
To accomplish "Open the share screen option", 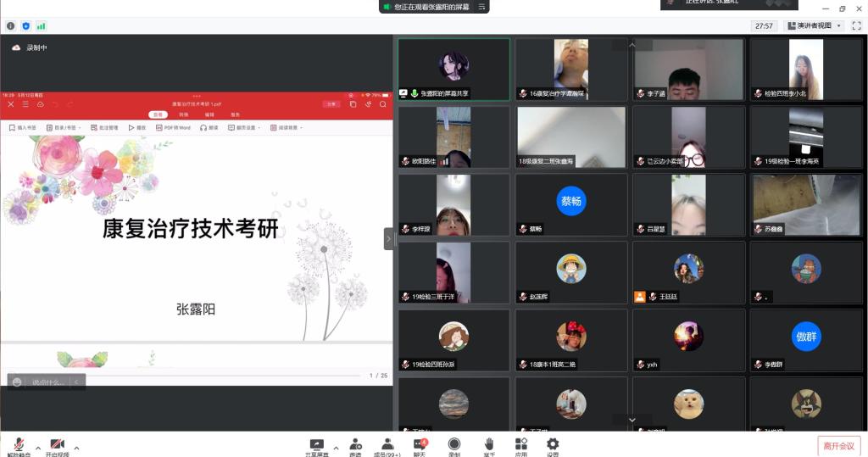I will (x=317, y=445).
